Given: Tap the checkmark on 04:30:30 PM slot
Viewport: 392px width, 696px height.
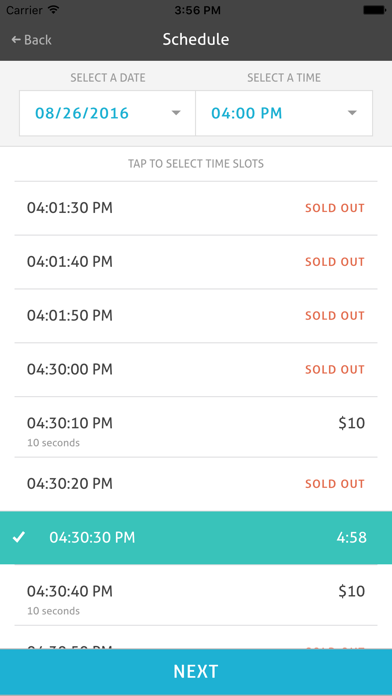Looking at the screenshot, I should [19, 538].
